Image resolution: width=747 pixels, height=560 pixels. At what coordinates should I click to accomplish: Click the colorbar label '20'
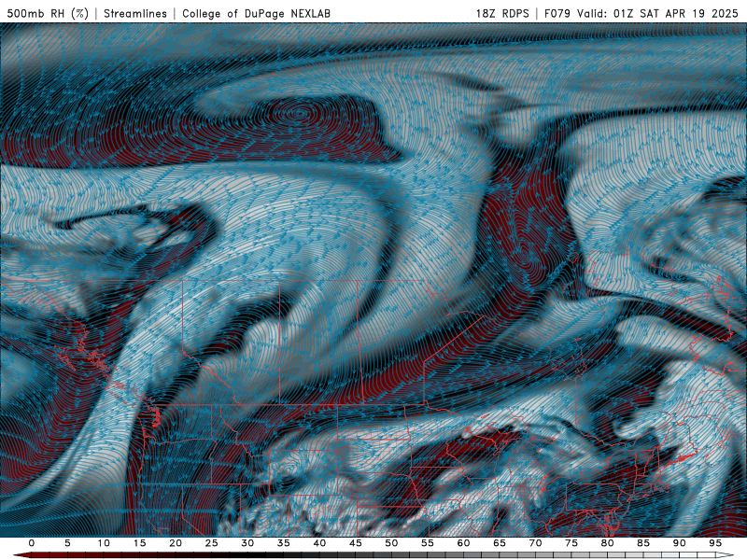(x=176, y=543)
